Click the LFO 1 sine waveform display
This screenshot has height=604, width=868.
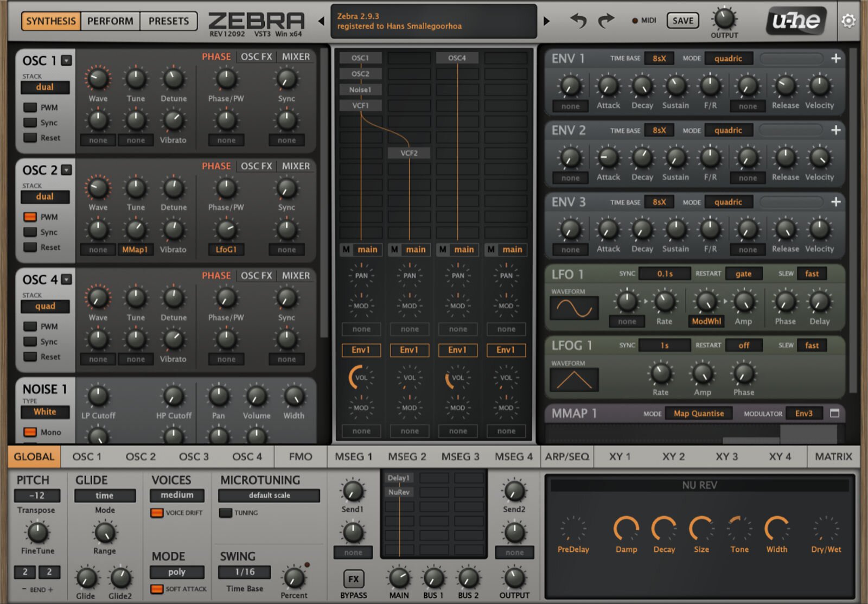point(574,309)
